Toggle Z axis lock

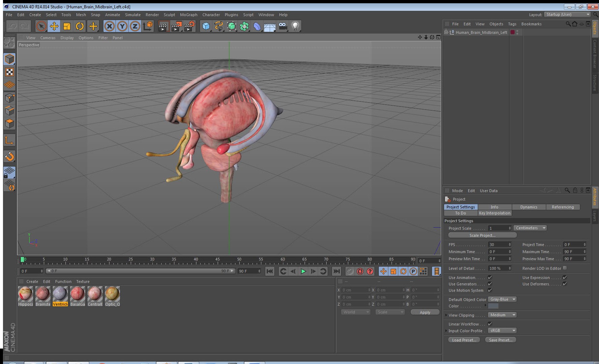coord(135,26)
